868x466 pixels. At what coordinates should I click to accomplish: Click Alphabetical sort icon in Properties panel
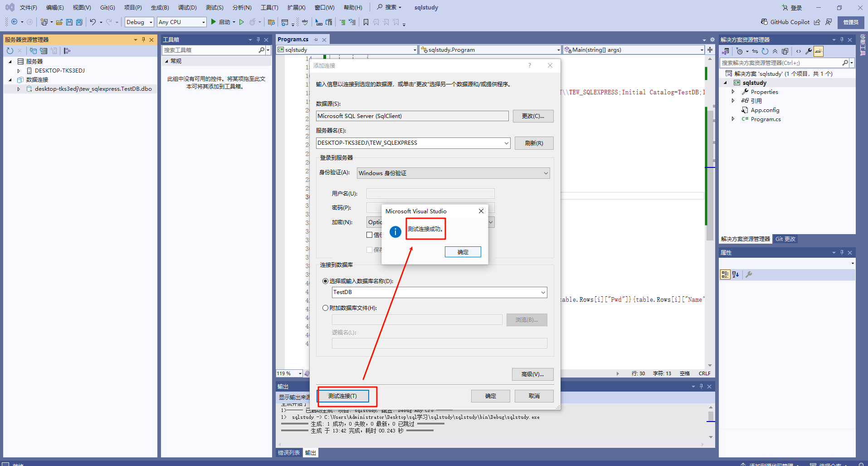[x=736, y=274]
